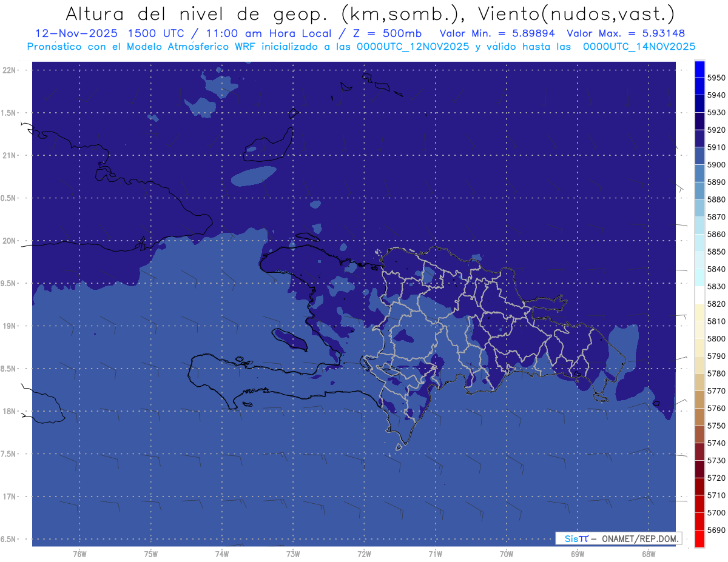Click the '71W' longitude label

pyautogui.click(x=435, y=554)
